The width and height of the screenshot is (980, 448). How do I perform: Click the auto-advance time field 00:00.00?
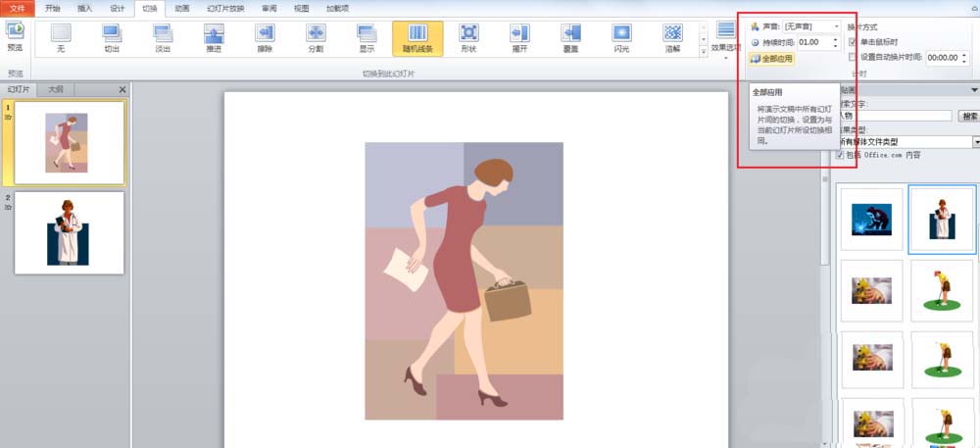[x=943, y=58]
